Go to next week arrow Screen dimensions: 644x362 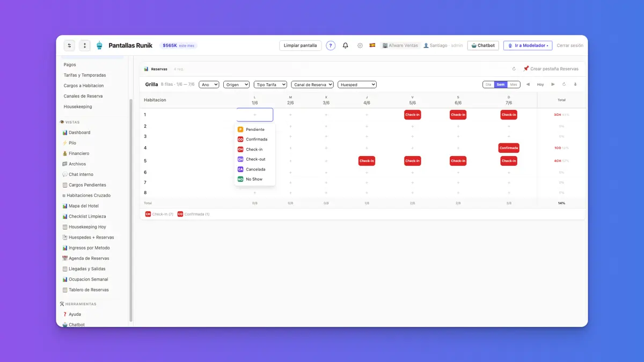pyautogui.click(x=553, y=84)
